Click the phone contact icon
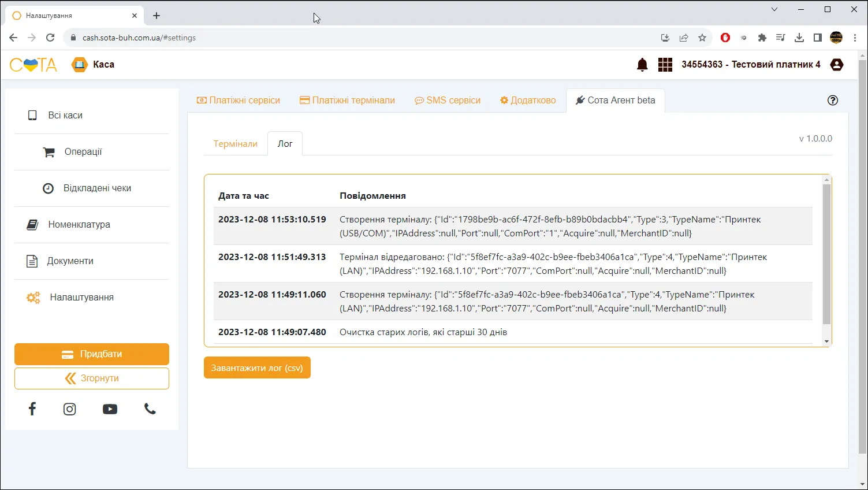Image resolution: width=868 pixels, height=490 pixels. point(150,409)
